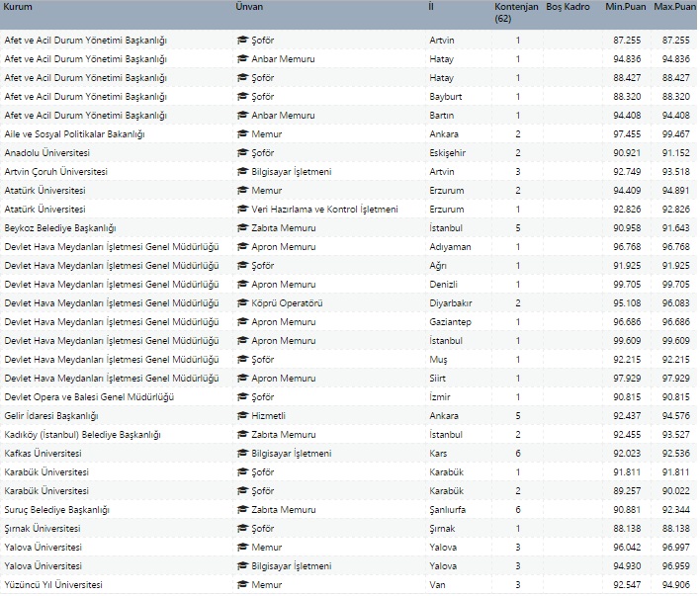Select the Anadolu Üniversitesi cell

pyautogui.click(x=46, y=153)
